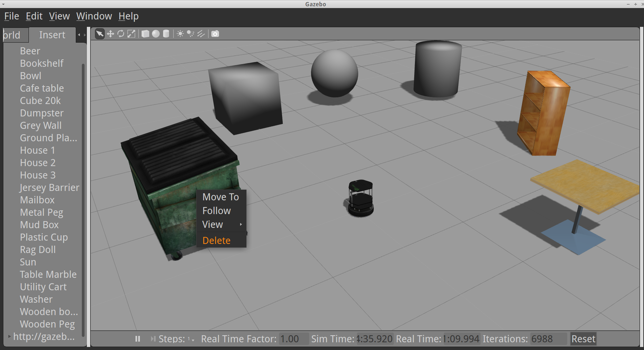Screen dimensions: 644x350
Task: Add a point light from toolbar
Action: pos(180,34)
